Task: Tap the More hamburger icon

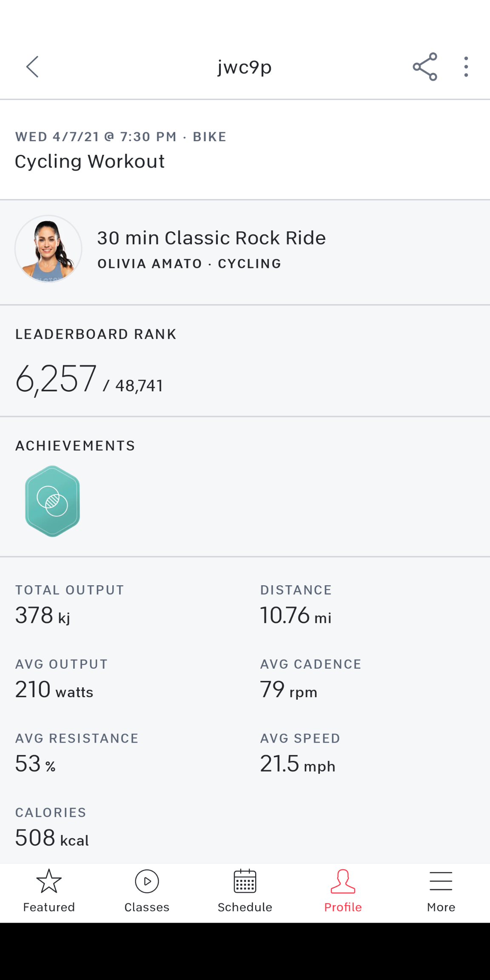Action: 441,881
